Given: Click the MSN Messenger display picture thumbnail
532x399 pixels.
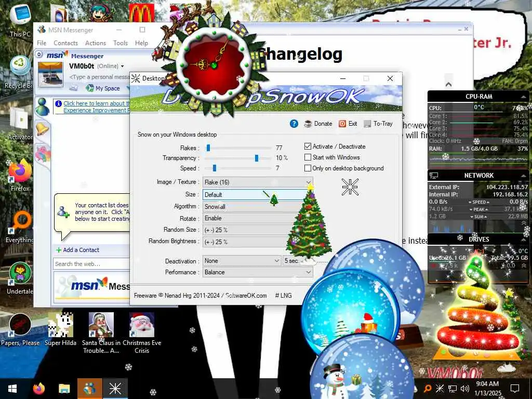Looking at the screenshot, I should [x=50, y=75].
